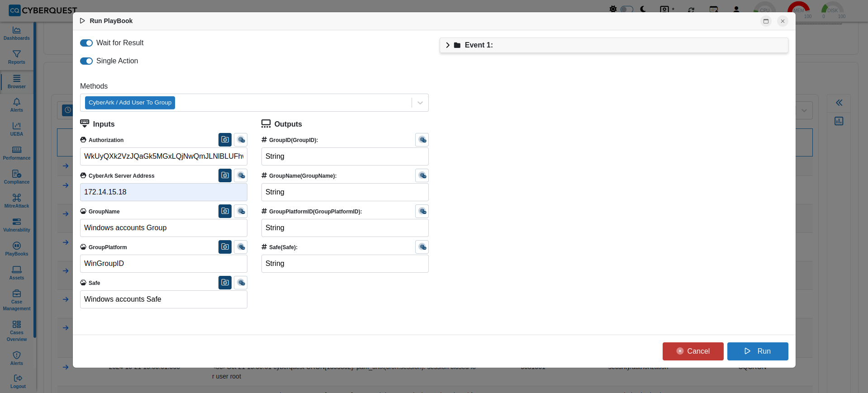The image size is (868, 393).
Task: Click the GroupName input cloud icon
Action: [x=241, y=211]
